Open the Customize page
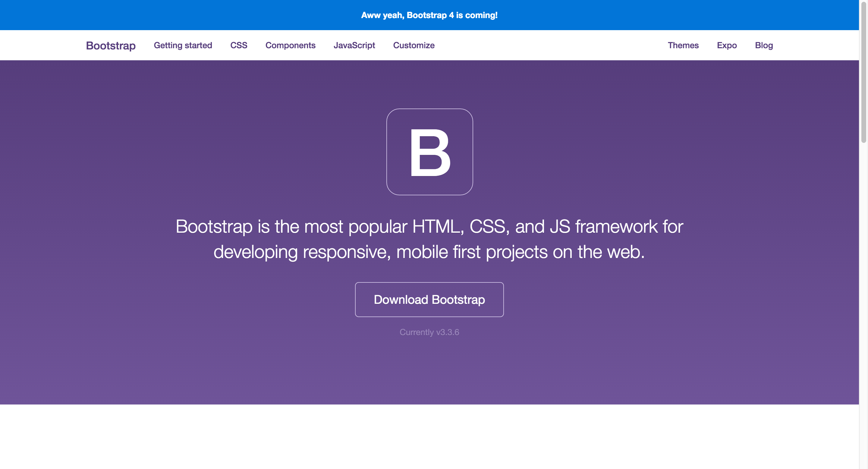 click(414, 46)
